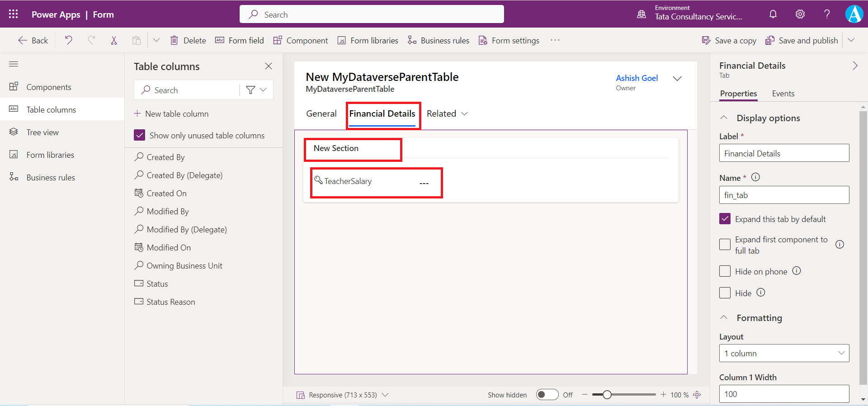Image resolution: width=868 pixels, height=406 pixels.
Task: Click the Delete trash icon
Action: point(174,40)
